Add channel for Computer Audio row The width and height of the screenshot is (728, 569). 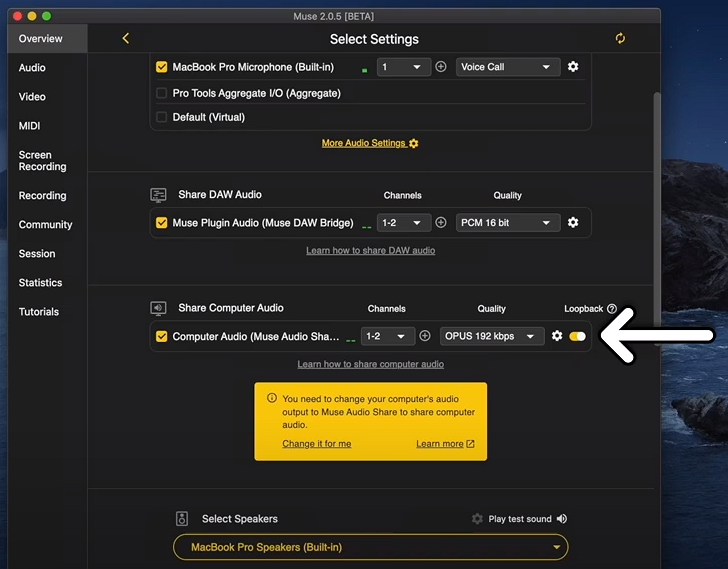coord(425,336)
